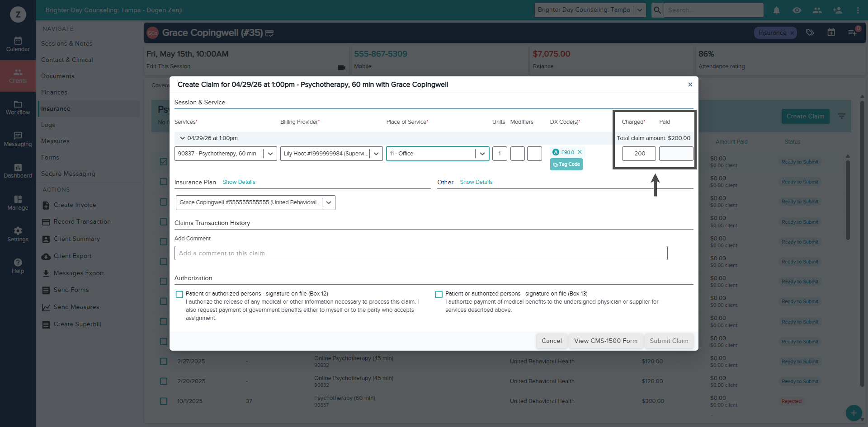
Task: Click the tags icon in client header
Action: tap(810, 33)
